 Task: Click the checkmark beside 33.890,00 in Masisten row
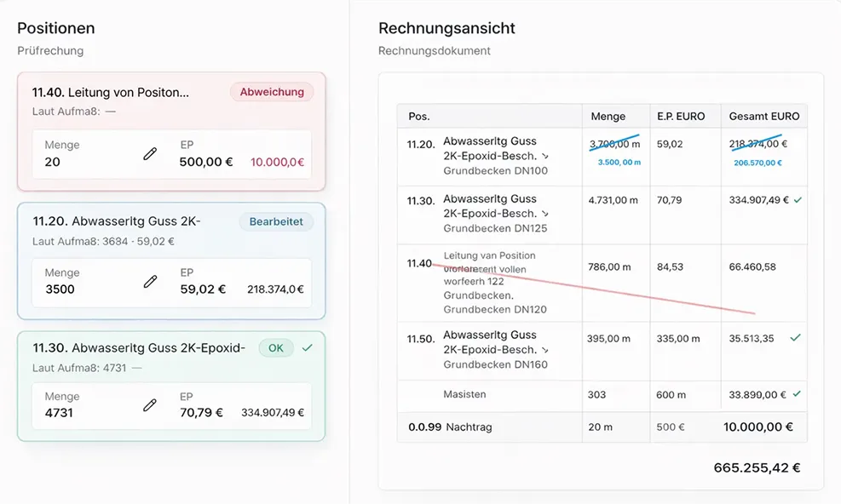click(797, 394)
